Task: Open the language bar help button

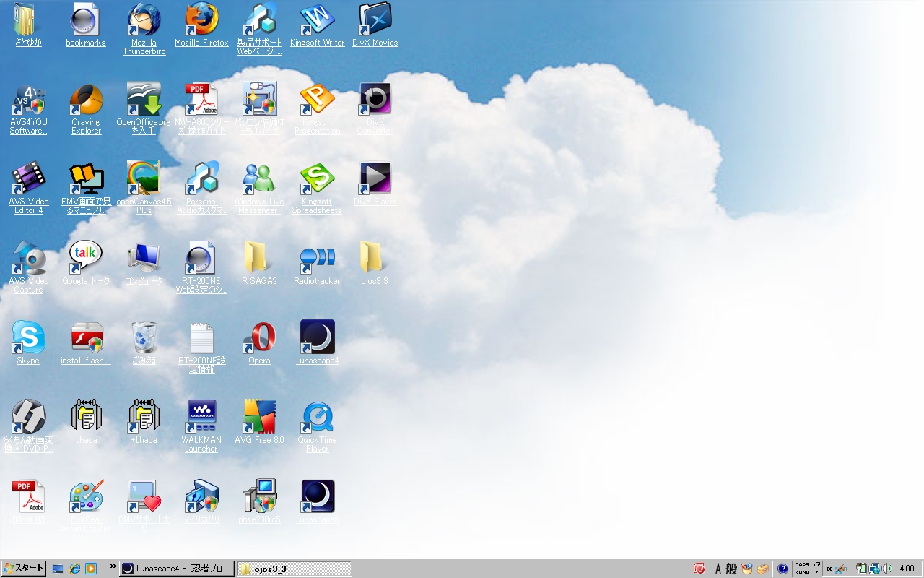Action: coord(783,569)
